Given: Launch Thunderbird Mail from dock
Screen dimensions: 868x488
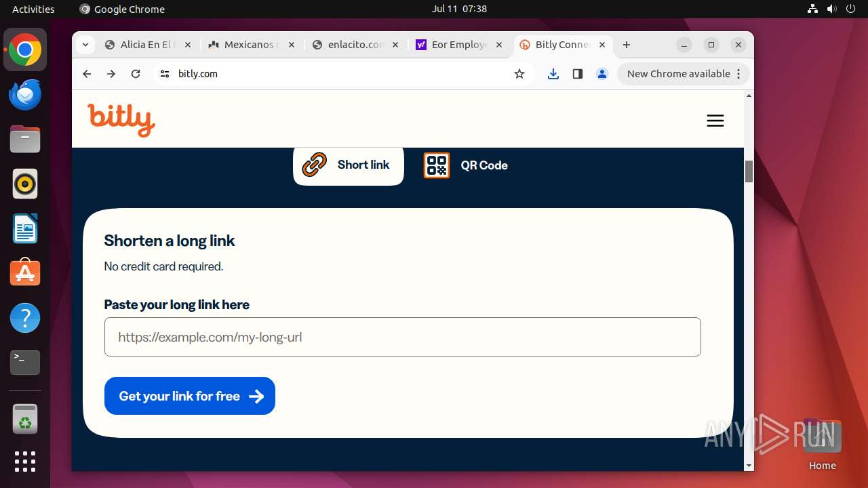Looking at the screenshot, I should 25,94.
